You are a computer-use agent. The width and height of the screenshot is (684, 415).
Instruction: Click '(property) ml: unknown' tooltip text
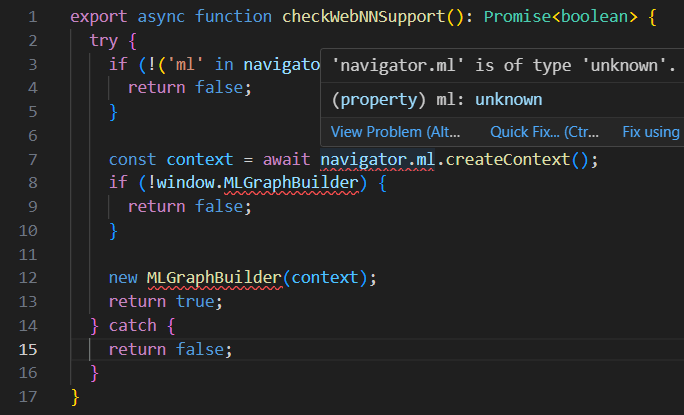[x=436, y=100]
